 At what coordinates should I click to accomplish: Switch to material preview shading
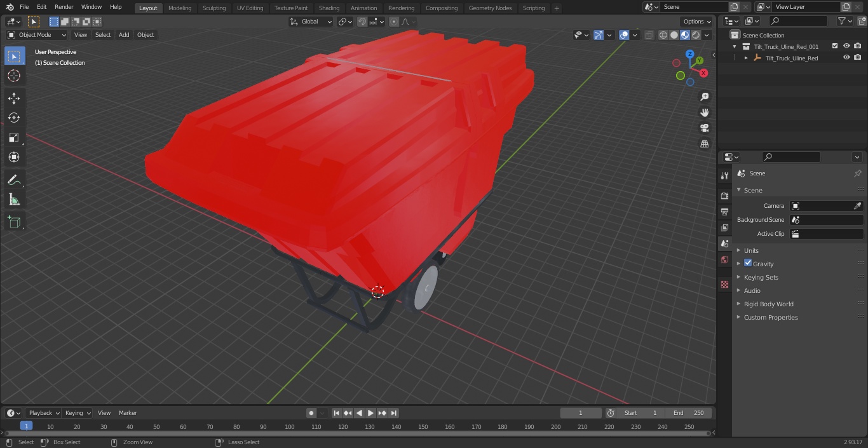tap(685, 35)
